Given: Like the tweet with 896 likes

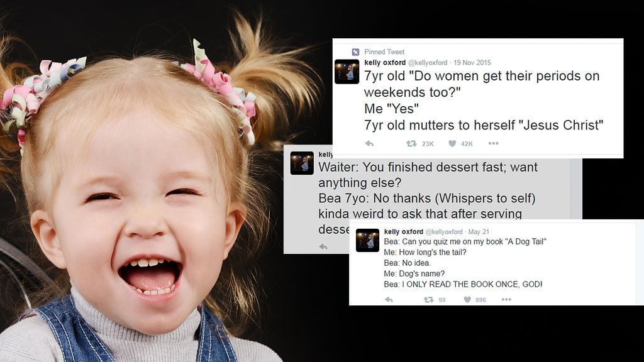Looking at the screenshot, I should [x=467, y=300].
